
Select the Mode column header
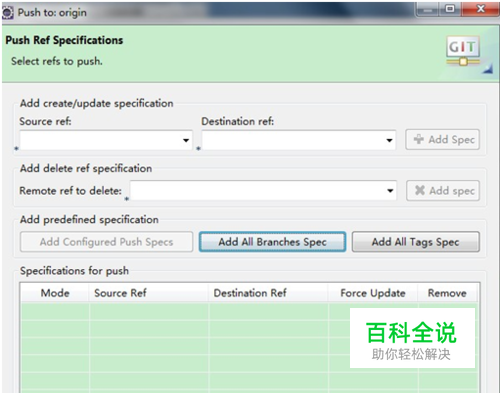[55, 293]
